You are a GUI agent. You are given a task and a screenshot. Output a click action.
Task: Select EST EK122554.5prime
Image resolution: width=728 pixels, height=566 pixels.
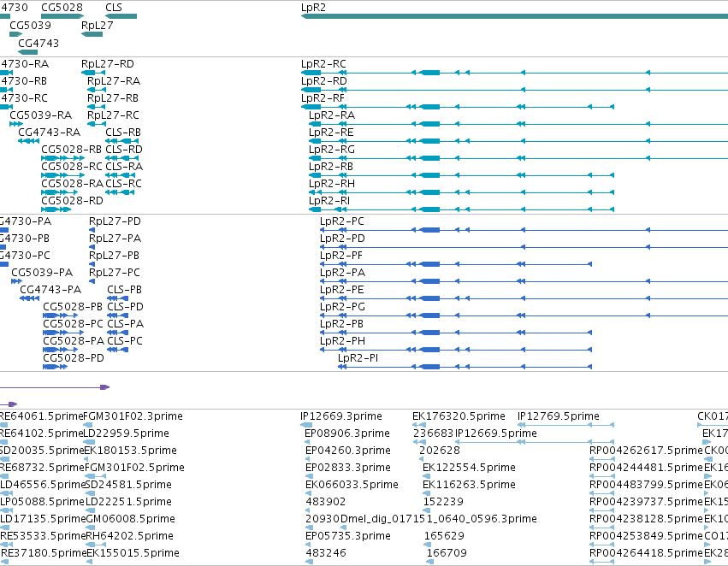[x=469, y=467]
